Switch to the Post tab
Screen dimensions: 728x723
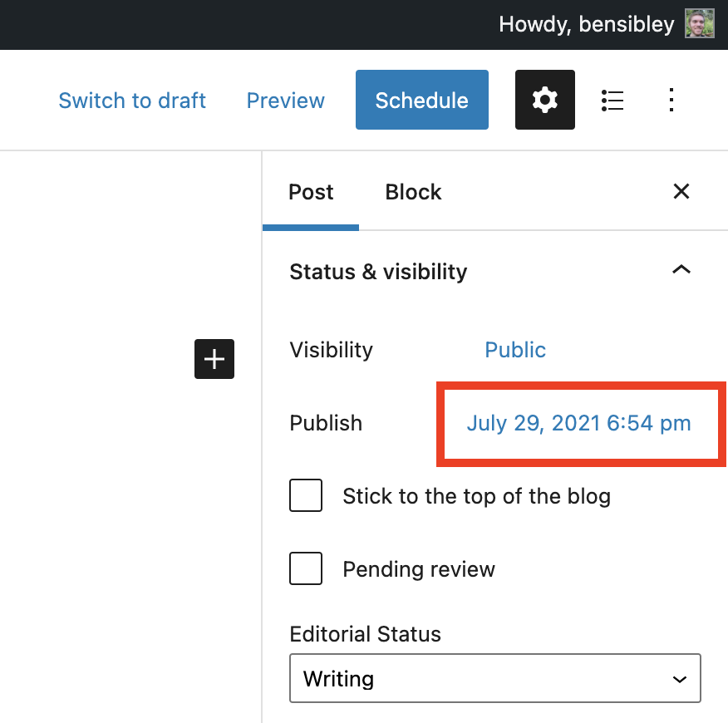pyautogui.click(x=311, y=192)
